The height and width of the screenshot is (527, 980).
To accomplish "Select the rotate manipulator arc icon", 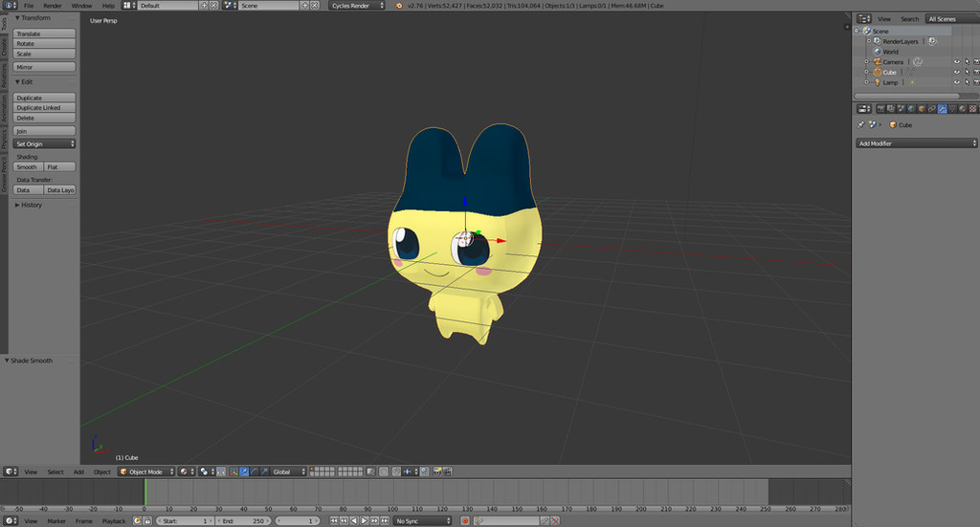I will [x=255, y=472].
